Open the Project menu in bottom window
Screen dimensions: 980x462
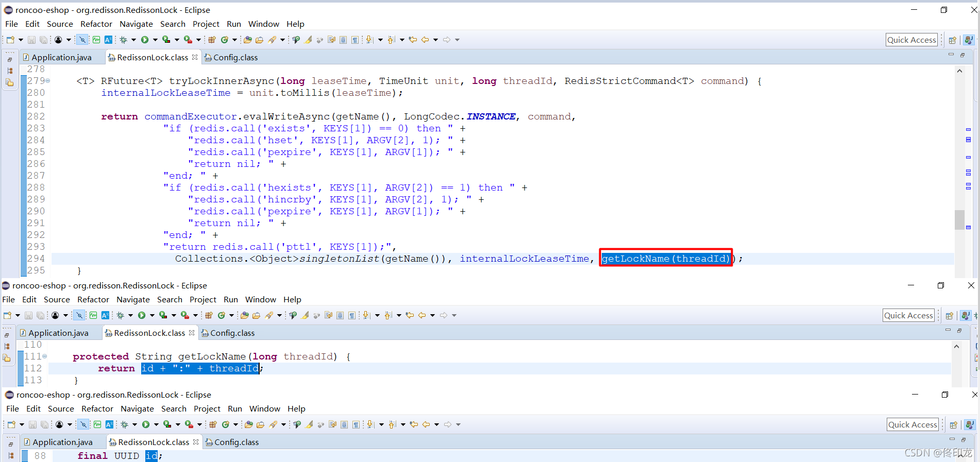(x=207, y=408)
